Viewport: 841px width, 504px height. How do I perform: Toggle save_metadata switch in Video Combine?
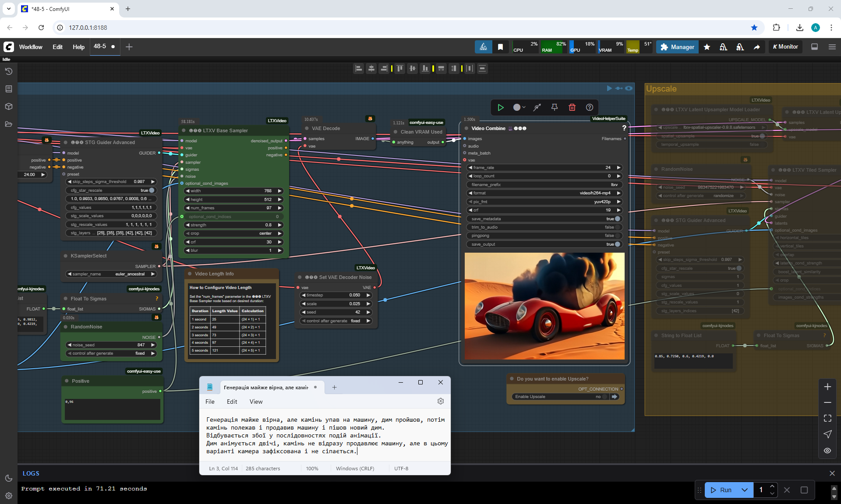[617, 219]
